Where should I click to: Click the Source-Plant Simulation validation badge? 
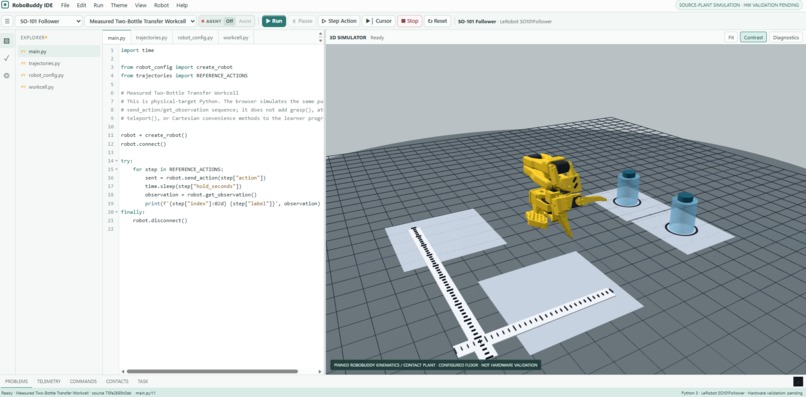point(739,5)
